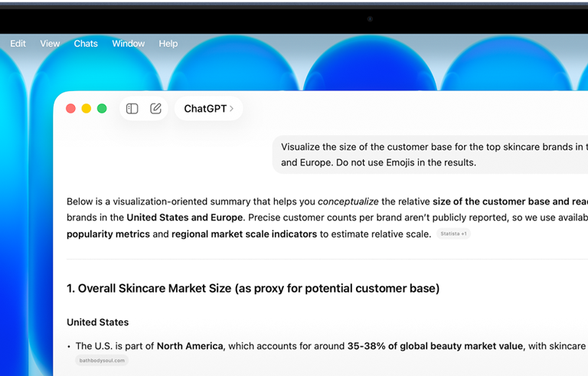
Task: Open the Chats menu
Action: (86, 44)
